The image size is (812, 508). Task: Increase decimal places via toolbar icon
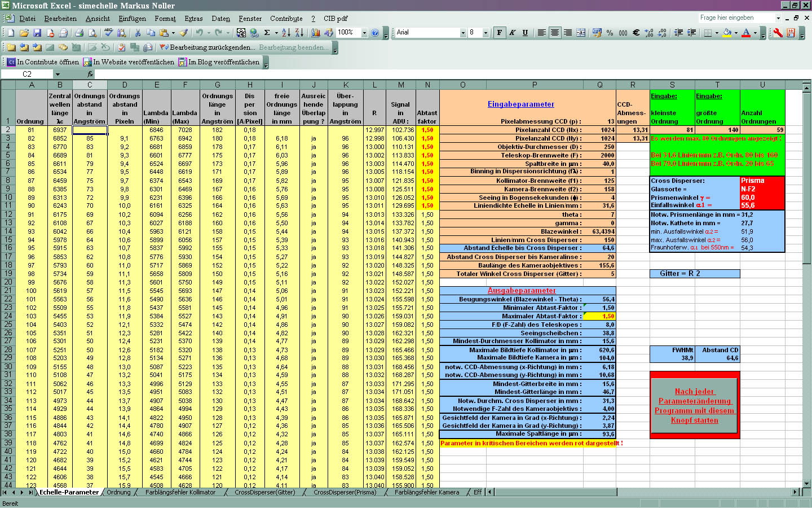tap(649, 33)
